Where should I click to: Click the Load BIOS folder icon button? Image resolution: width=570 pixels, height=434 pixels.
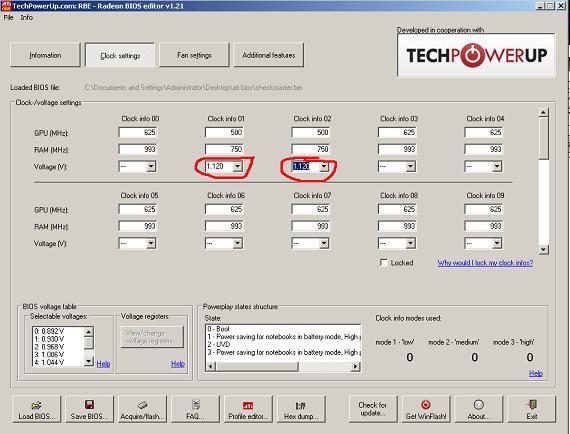36,409
